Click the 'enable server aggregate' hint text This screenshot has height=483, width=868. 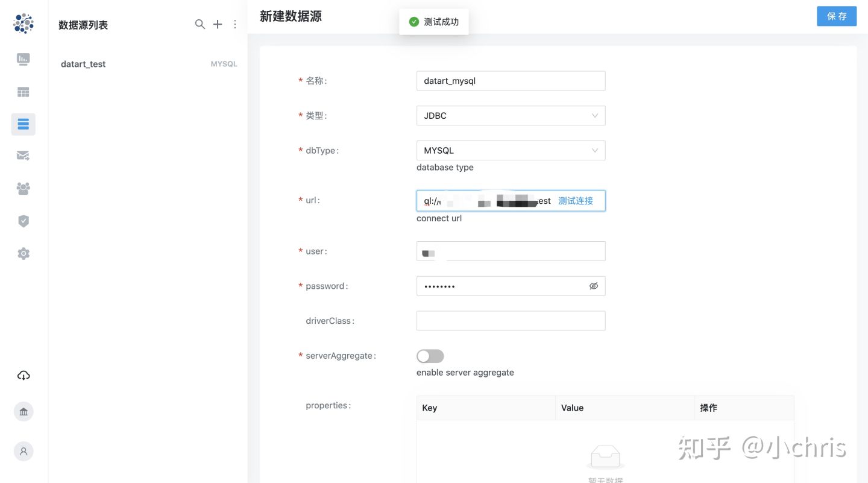(465, 373)
